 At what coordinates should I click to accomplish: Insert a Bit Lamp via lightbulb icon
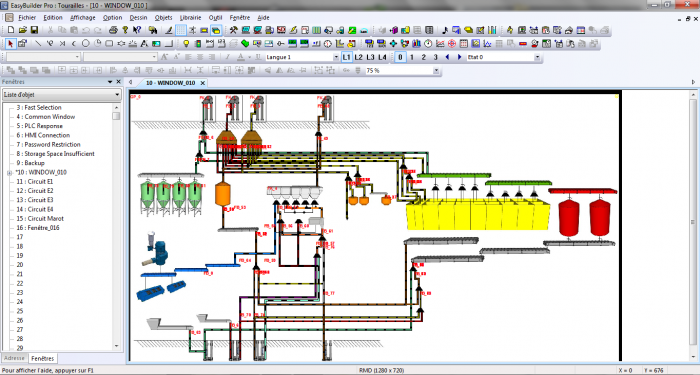(187, 43)
